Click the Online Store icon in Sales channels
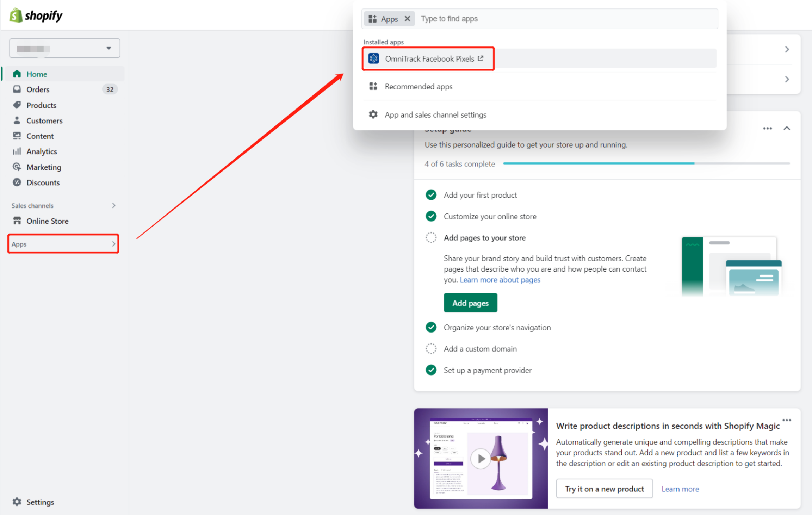Image resolution: width=812 pixels, height=515 pixels. click(x=17, y=220)
